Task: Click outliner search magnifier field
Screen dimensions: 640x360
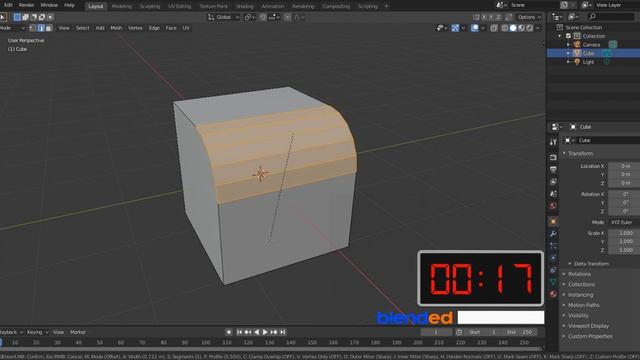Action: pos(611,17)
